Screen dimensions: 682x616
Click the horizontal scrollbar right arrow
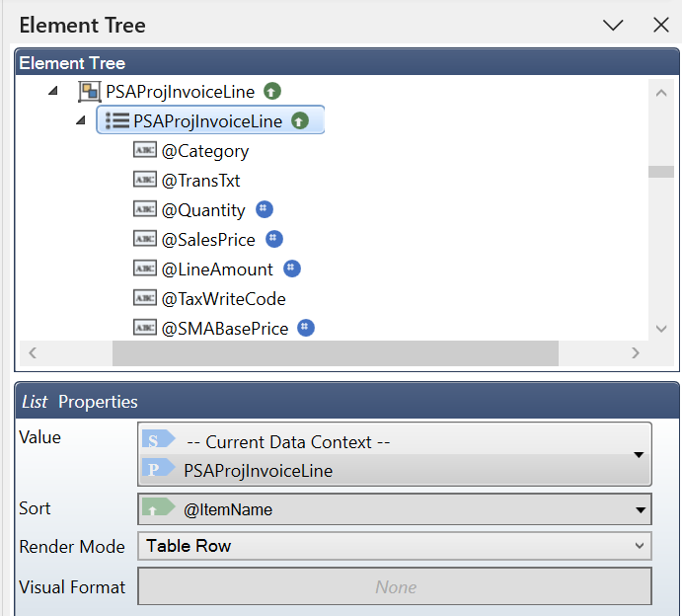point(635,352)
